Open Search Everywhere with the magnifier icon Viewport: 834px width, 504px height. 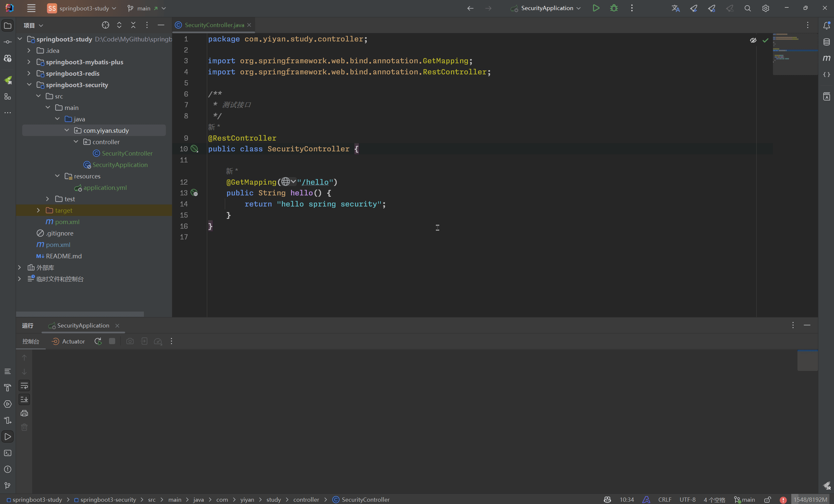pos(748,8)
